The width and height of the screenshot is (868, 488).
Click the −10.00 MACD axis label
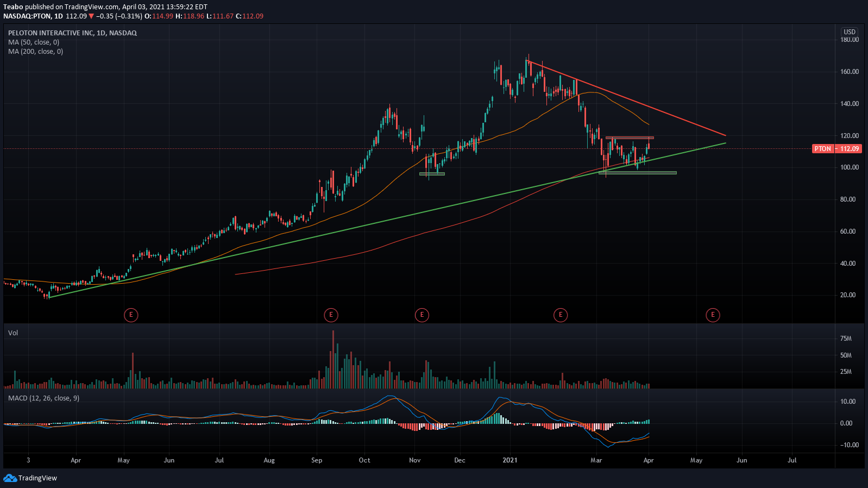[850, 445]
